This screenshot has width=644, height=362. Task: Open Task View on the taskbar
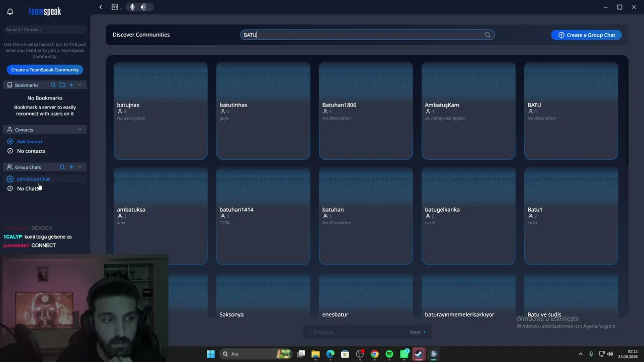click(301, 354)
